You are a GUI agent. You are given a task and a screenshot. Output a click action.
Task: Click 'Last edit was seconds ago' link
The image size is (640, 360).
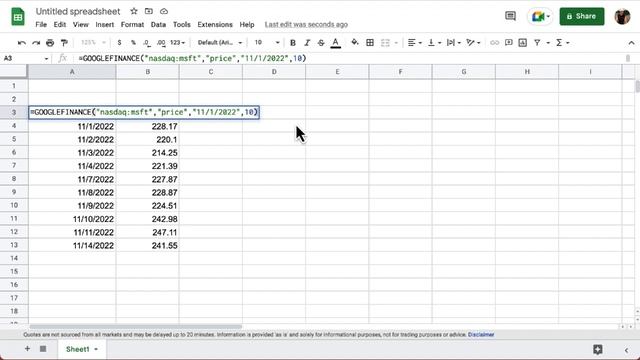pos(306,24)
